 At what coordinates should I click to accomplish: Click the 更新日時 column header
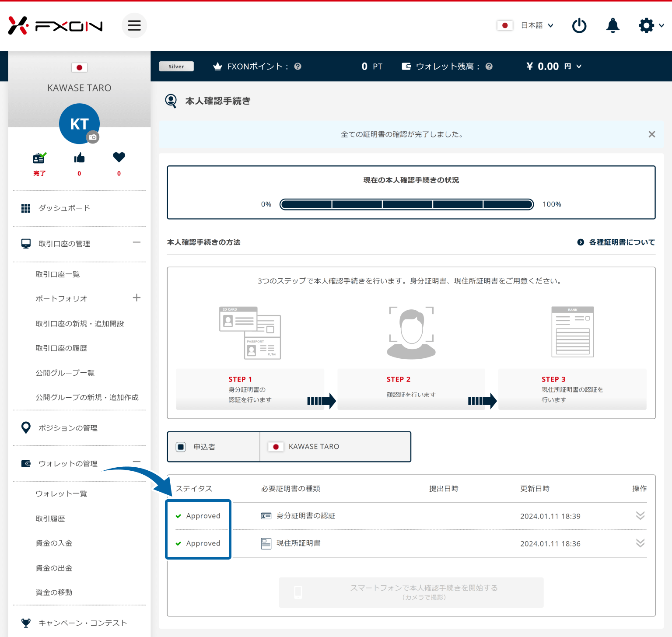tap(535, 489)
